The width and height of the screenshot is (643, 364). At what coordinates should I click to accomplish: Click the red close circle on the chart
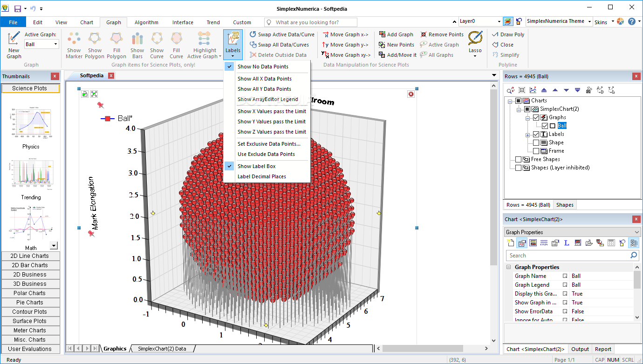click(x=411, y=94)
